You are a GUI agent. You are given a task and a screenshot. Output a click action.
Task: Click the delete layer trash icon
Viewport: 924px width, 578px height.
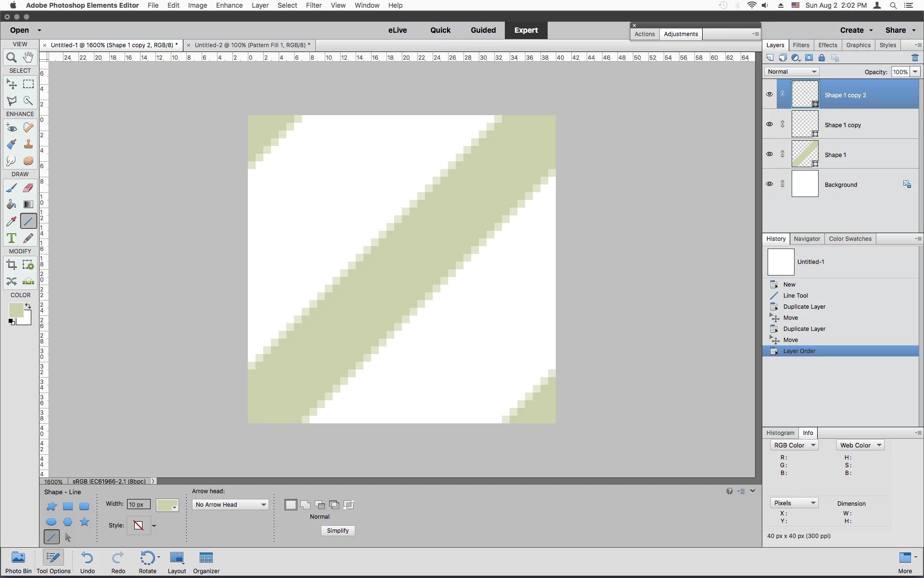(915, 58)
